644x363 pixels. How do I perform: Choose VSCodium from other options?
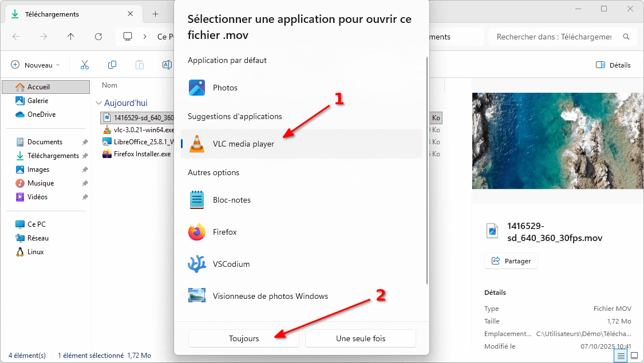click(x=231, y=264)
